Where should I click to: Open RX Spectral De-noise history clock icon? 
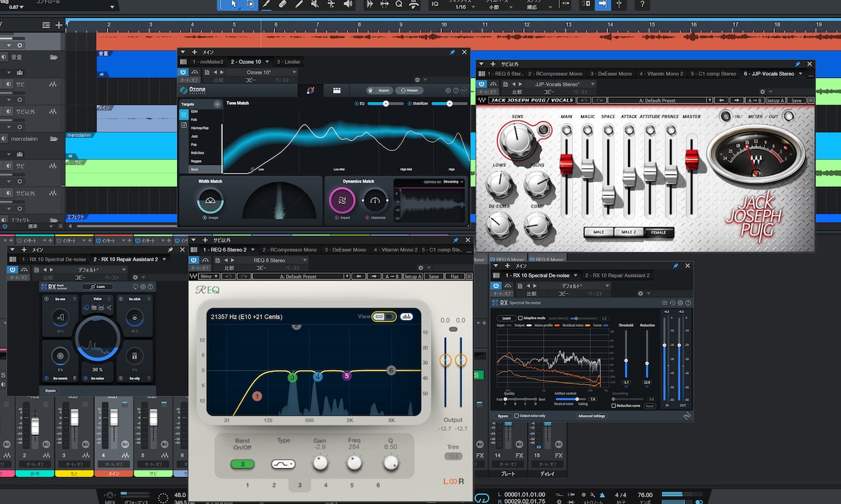click(672, 303)
